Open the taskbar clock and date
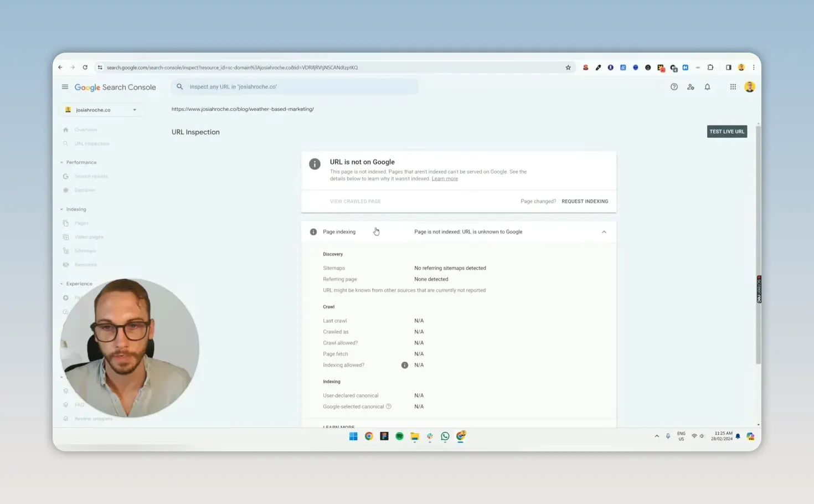Viewport: 814px width, 504px height. tap(722, 436)
